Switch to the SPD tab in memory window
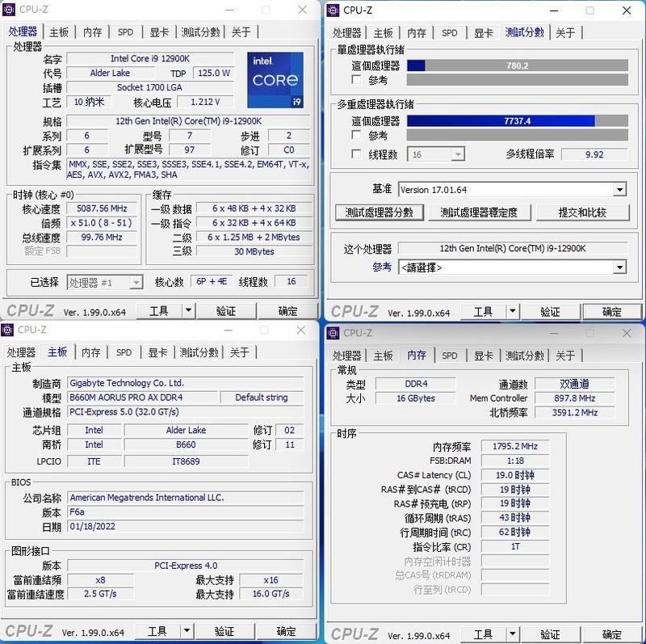 click(450, 355)
